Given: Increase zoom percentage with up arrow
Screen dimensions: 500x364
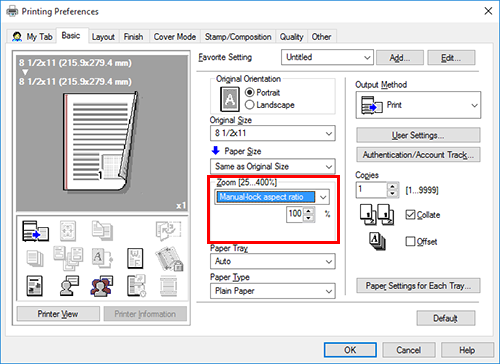Looking at the screenshot, I should (x=309, y=211).
